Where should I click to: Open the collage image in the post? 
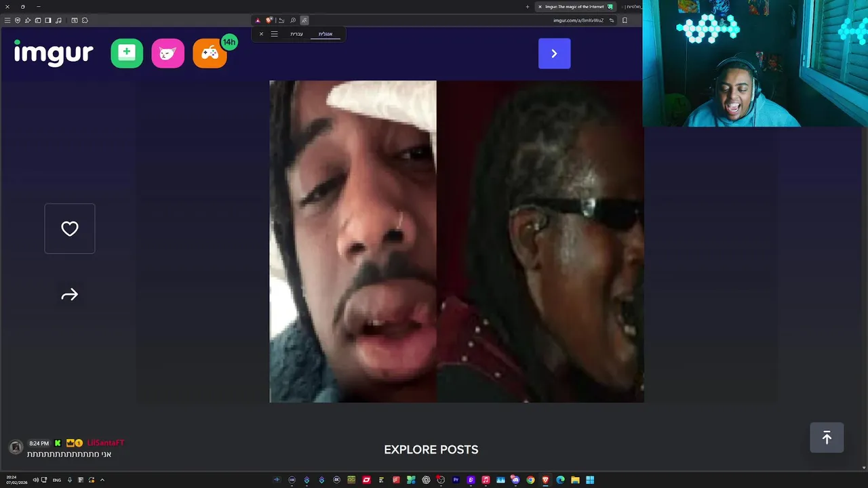pos(456,241)
